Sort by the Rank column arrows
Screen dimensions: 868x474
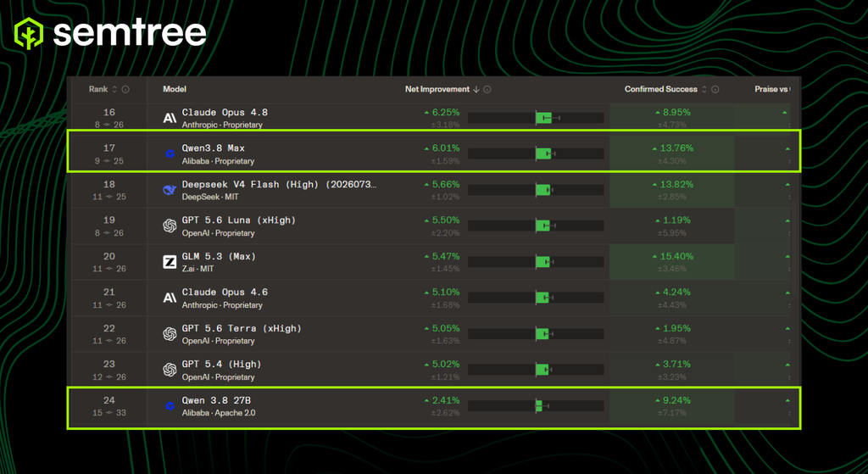114,89
